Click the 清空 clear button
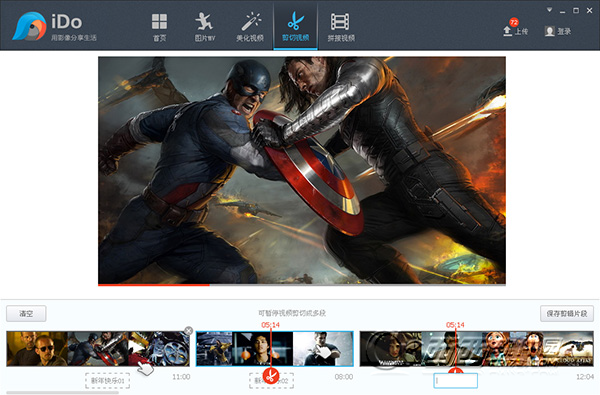This screenshot has height=395, width=600. coord(26,313)
